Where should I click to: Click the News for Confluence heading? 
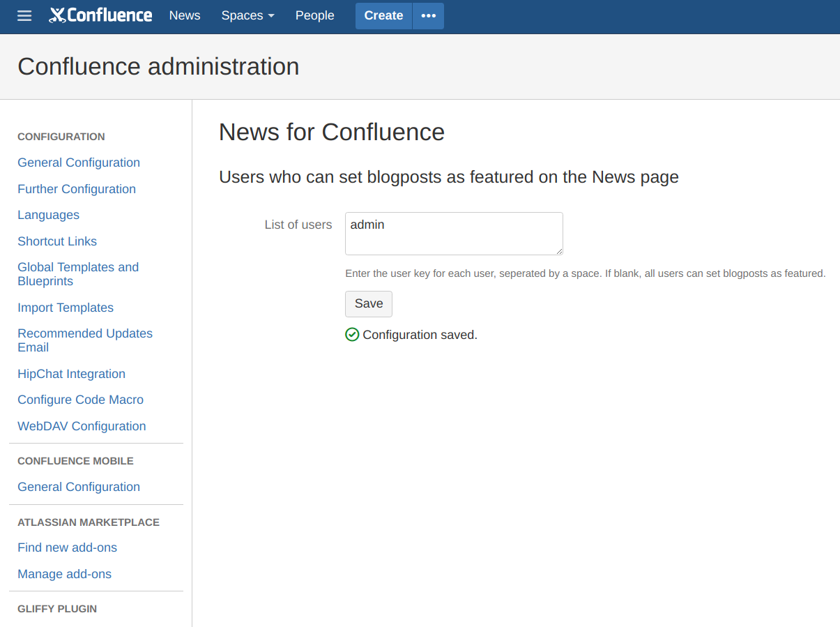(332, 132)
